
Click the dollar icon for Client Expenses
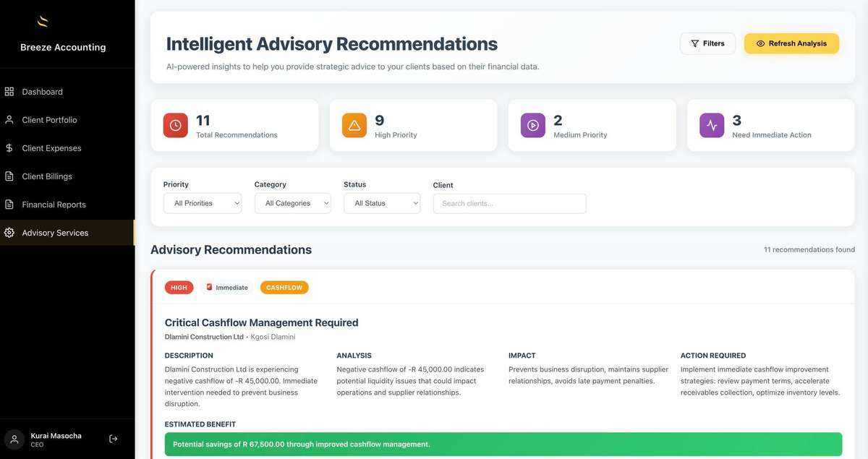click(x=9, y=148)
